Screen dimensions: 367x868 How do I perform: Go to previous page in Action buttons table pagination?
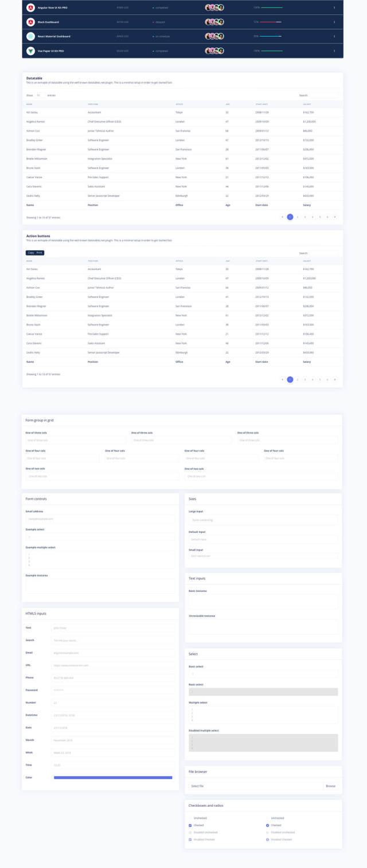(282, 379)
